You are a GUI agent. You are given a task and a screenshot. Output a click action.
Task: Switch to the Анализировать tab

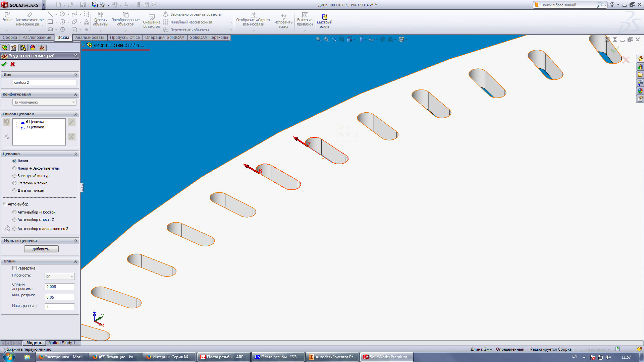[x=90, y=38]
